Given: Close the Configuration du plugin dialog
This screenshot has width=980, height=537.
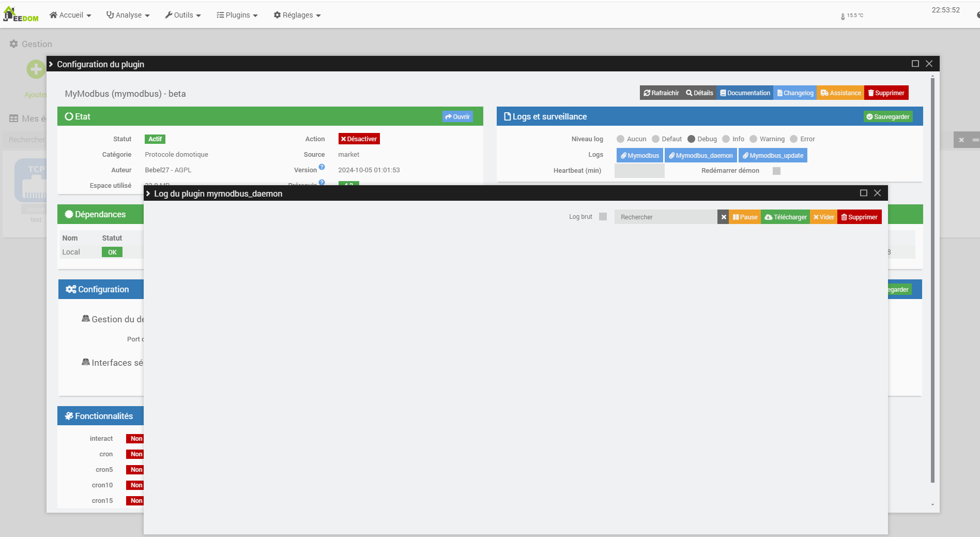Looking at the screenshot, I should click(x=929, y=64).
